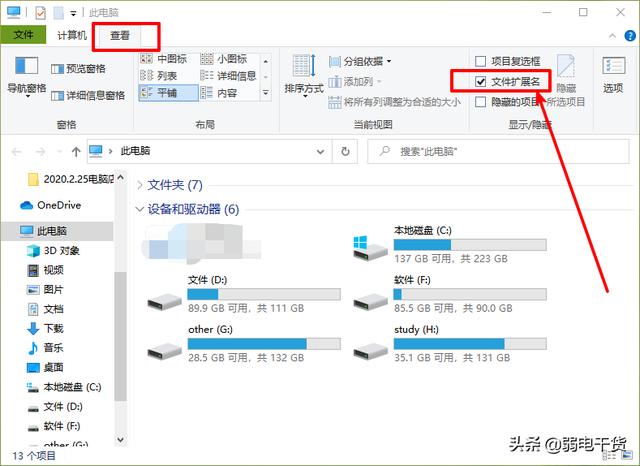Select the 文件 (D:) drive tile
The width and height of the screenshot is (640, 466).
point(244,295)
